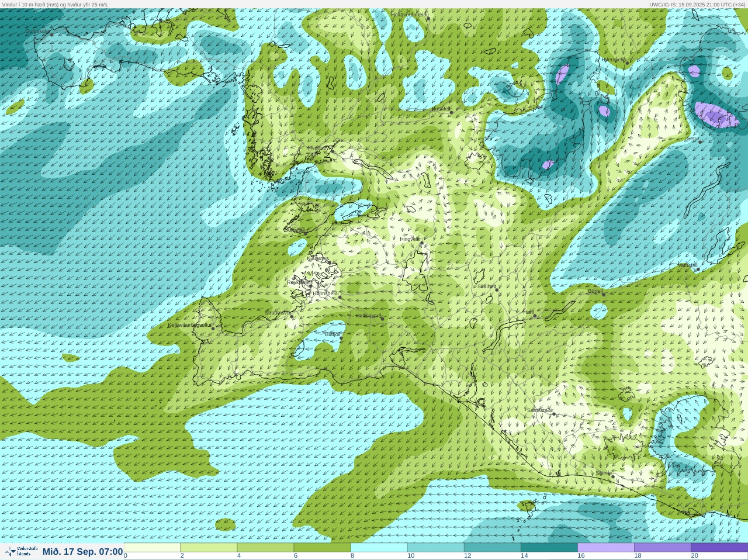Viewport: 748px width, 560px height.
Task: Select the 18–20 m/s purple legend swatch
Action: coord(662,548)
